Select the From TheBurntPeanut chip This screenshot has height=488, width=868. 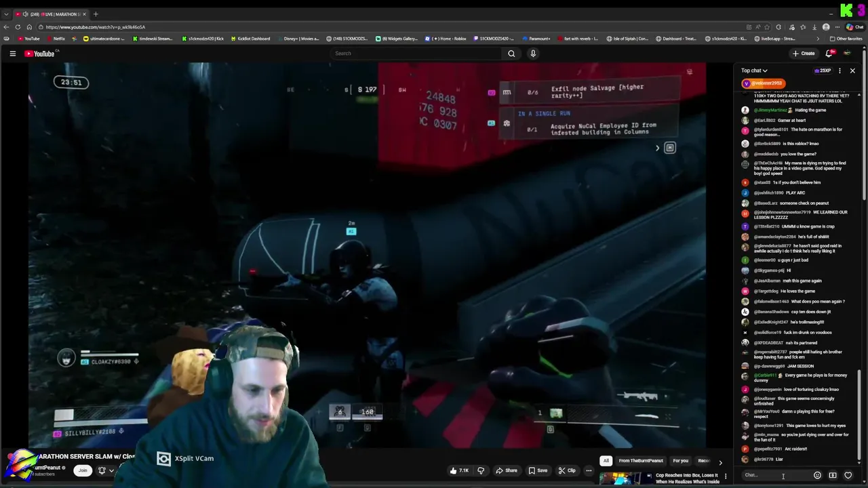(641, 461)
